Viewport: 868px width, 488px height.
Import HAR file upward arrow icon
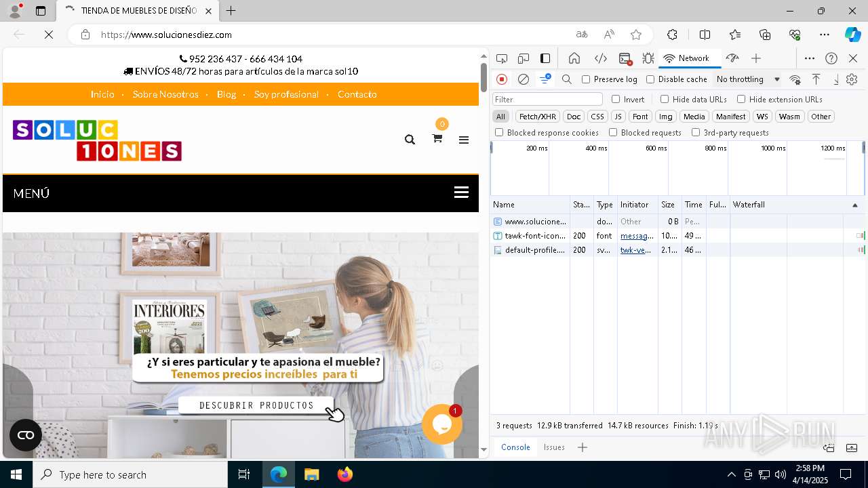point(816,79)
